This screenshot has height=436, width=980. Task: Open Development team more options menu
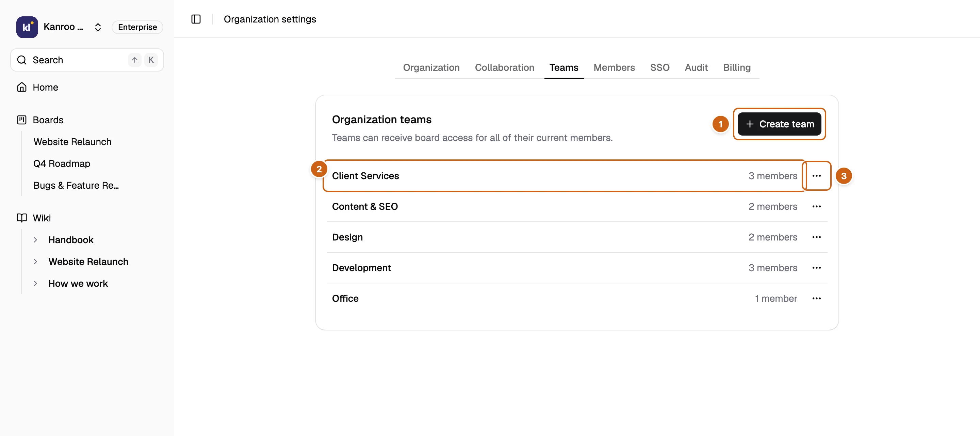click(x=816, y=268)
